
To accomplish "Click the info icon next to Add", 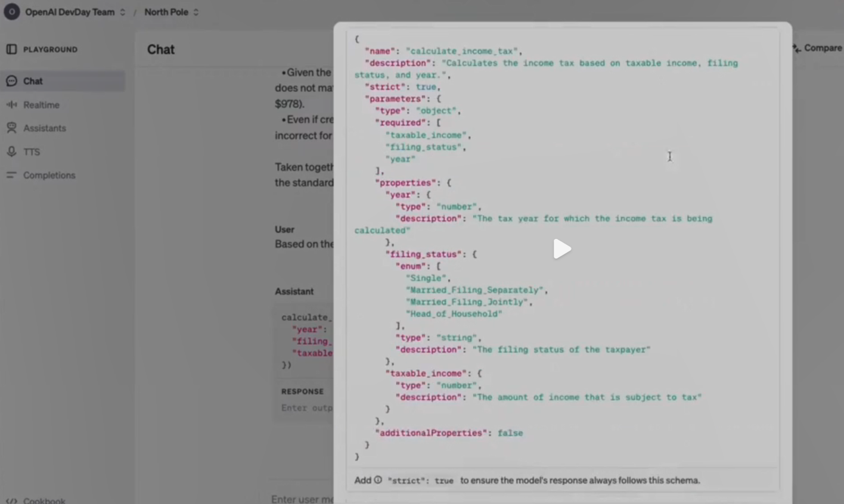I will click(x=378, y=480).
